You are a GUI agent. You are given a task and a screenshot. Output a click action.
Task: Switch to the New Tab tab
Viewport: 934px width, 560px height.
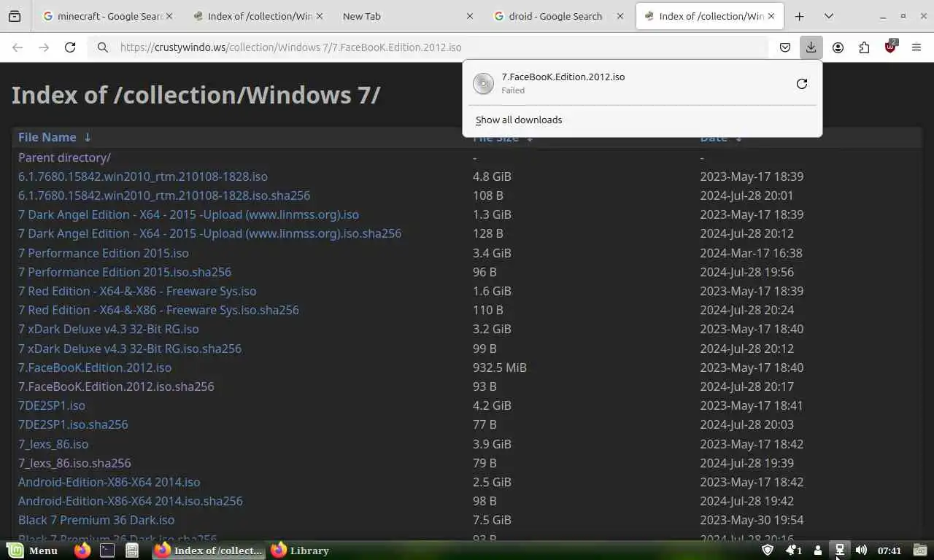(x=407, y=16)
